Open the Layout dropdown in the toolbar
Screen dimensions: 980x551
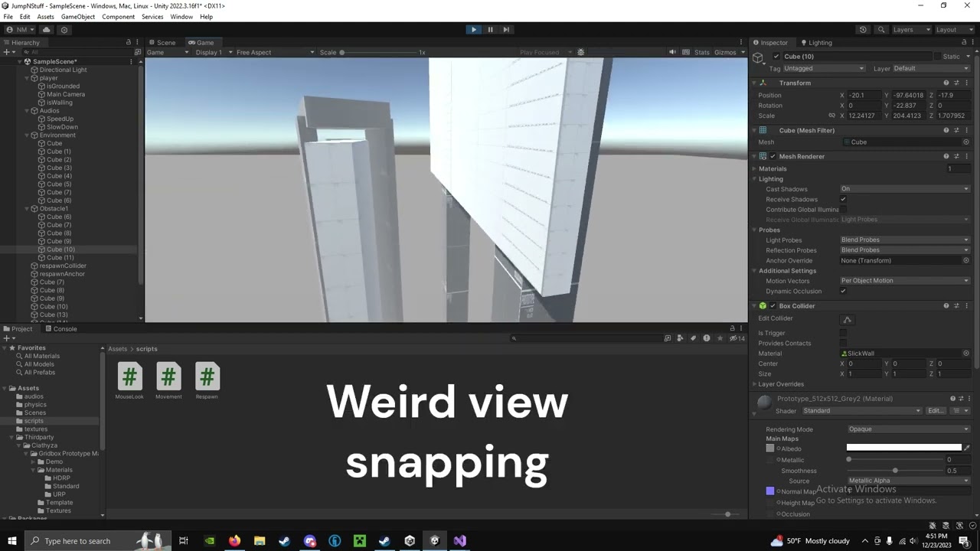pyautogui.click(x=954, y=30)
